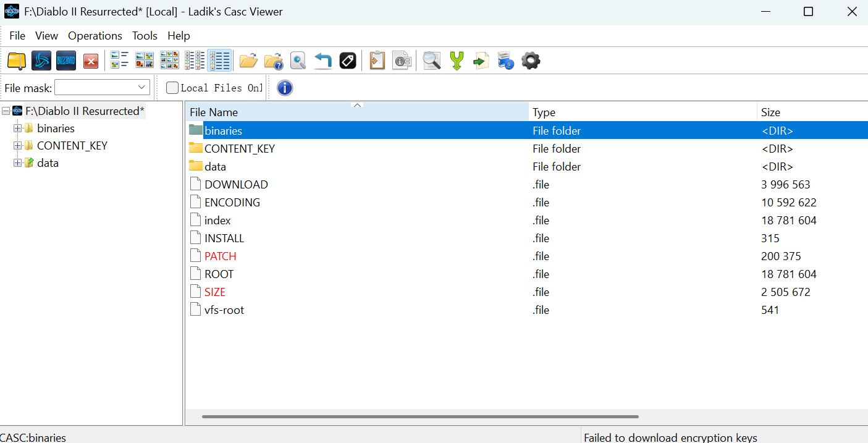Screen dimensions: 868x443
Task: Open the Help menu
Action: [179, 36]
